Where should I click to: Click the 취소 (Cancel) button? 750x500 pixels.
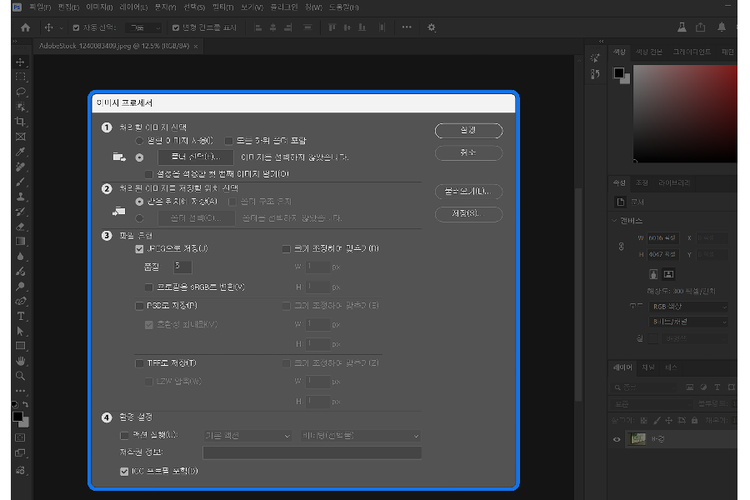(468, 153)
